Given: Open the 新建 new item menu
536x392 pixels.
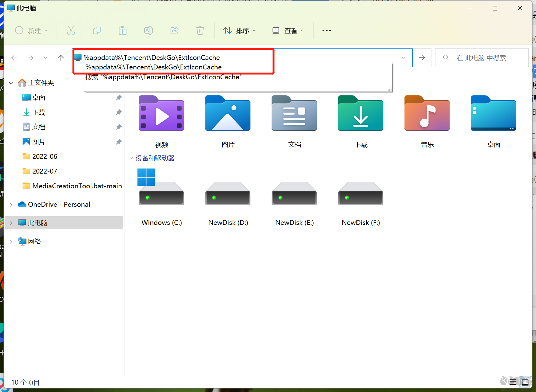Looking at the screenshot, I should (31, 30).
